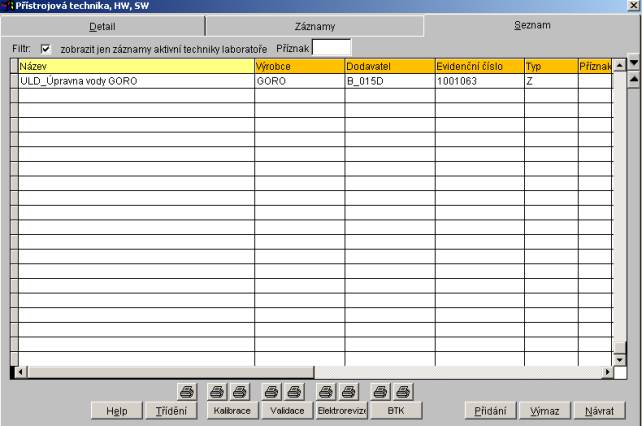Image resolution: width=642 pixels, height=426 pixels.
Task: Click left printer icon above BTK button
Action: pos(379,393)
